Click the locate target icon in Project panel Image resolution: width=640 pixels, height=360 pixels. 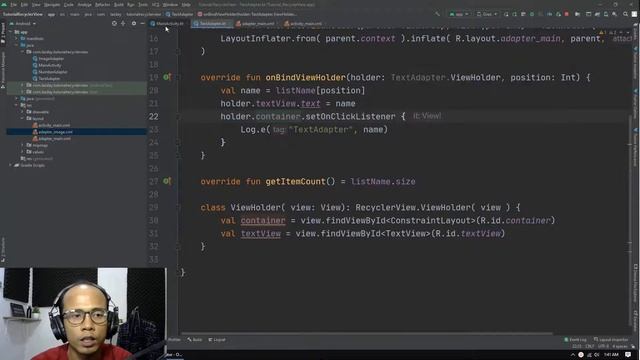(x=114, y=24)
